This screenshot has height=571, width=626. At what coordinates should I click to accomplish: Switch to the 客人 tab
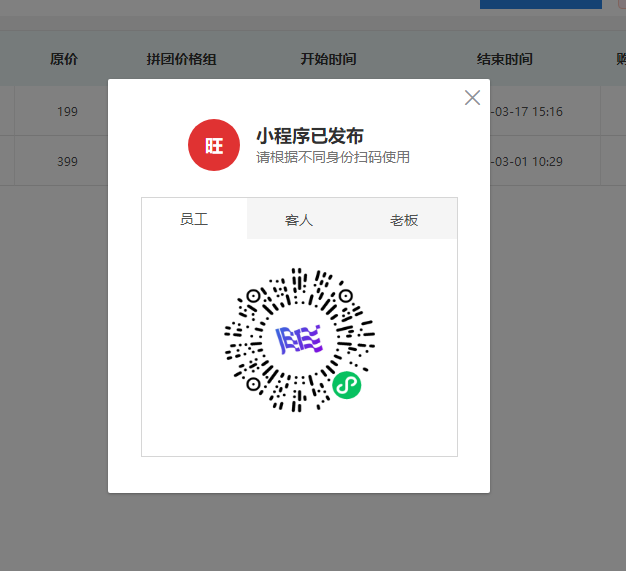click(299, 220)
